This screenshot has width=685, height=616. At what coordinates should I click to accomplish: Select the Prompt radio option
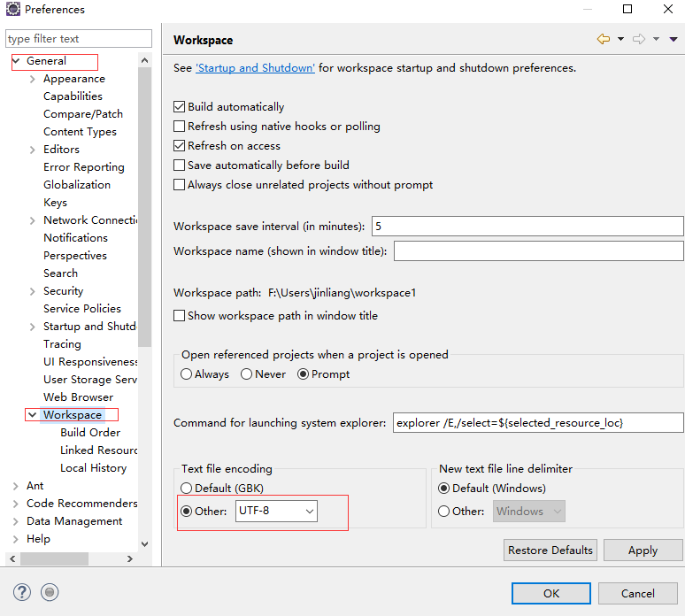[304, 374]
